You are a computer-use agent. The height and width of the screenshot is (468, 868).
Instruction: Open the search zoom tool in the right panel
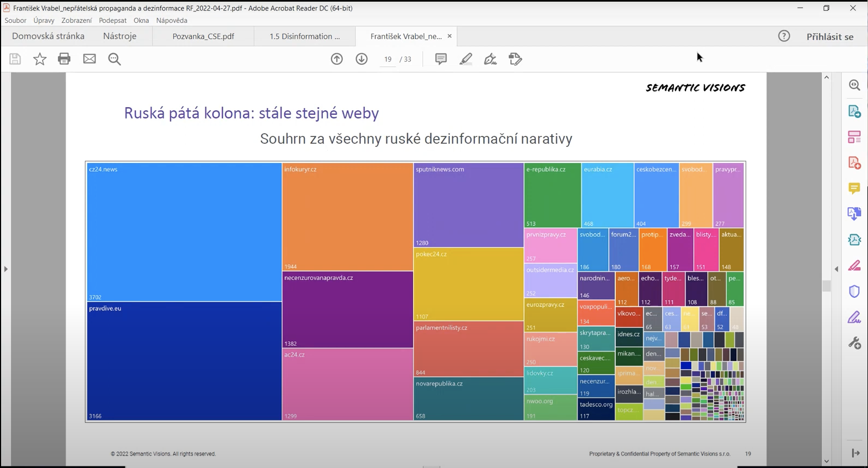pyautogui.click(x=854, y=85)
